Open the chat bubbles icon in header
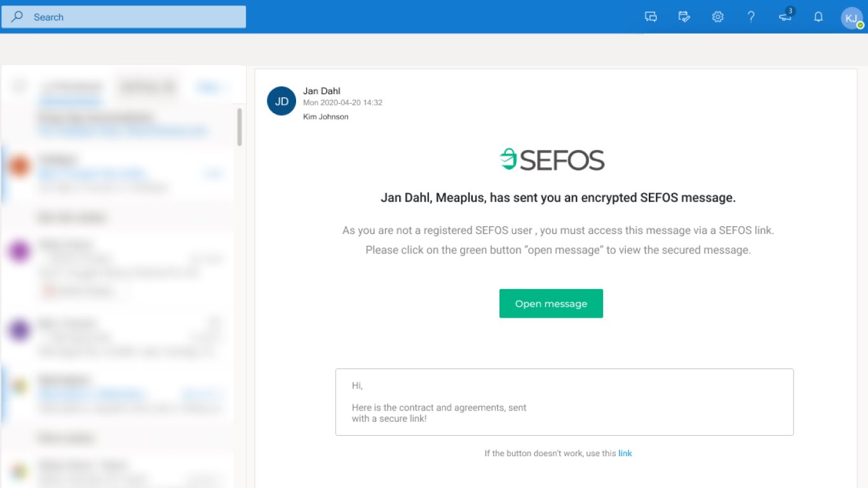 click(651, 17)
